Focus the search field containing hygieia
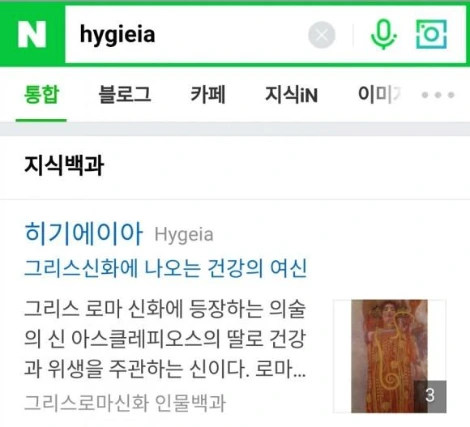Screen dimensions: 470x427 (187, 34)
